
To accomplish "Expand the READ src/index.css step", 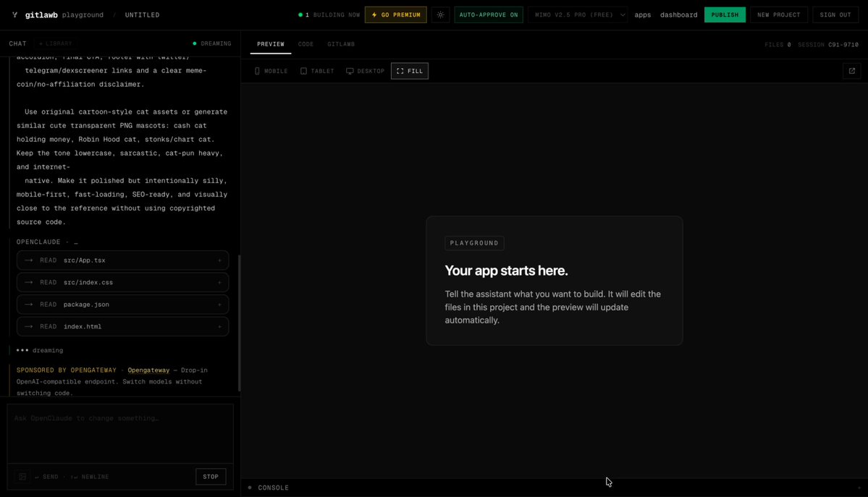I will [123, 282].
